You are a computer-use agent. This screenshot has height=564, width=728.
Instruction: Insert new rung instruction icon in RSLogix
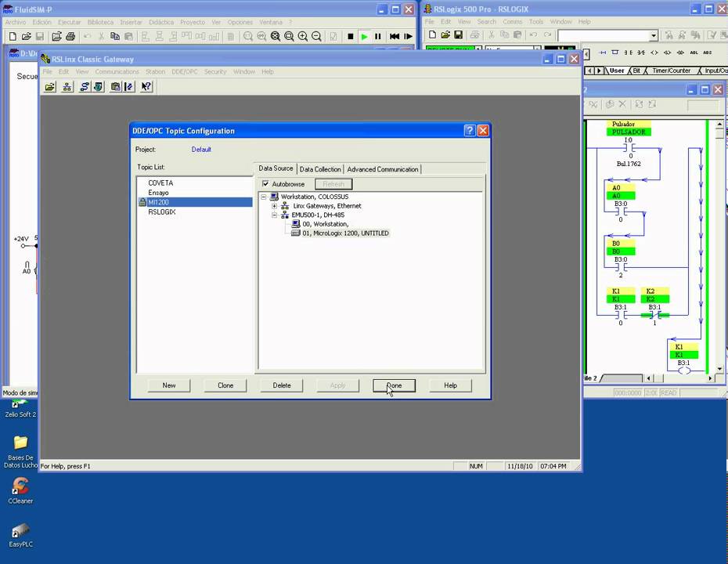(x=603, y=52)
